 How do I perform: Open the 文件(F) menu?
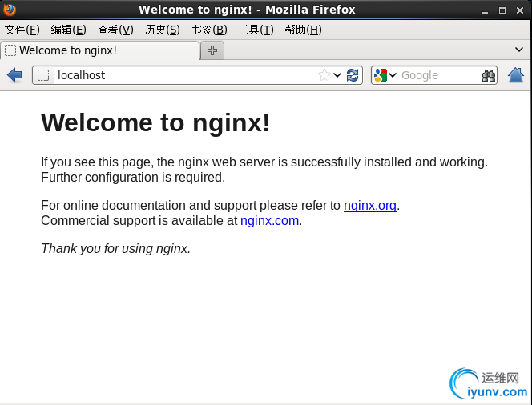[22, 30]
